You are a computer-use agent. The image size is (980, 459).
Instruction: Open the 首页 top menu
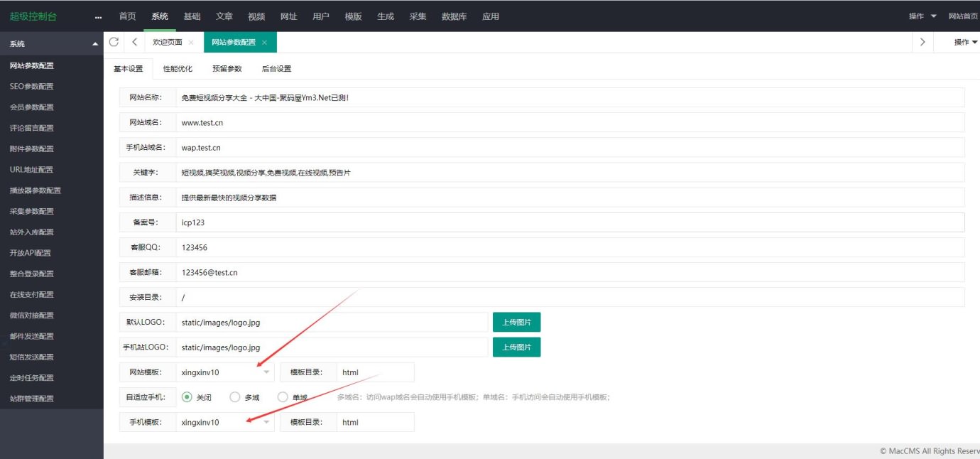[127, 16]
